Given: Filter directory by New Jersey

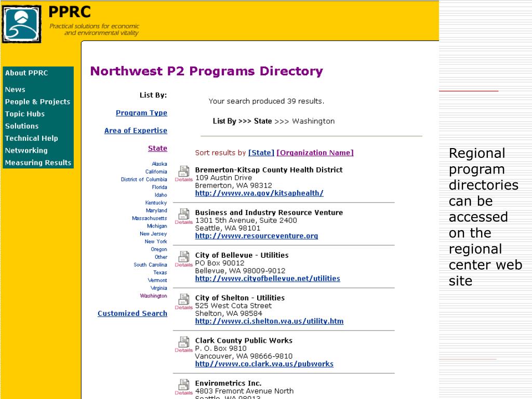Looking at the screenshot, I should pos(153,234).
